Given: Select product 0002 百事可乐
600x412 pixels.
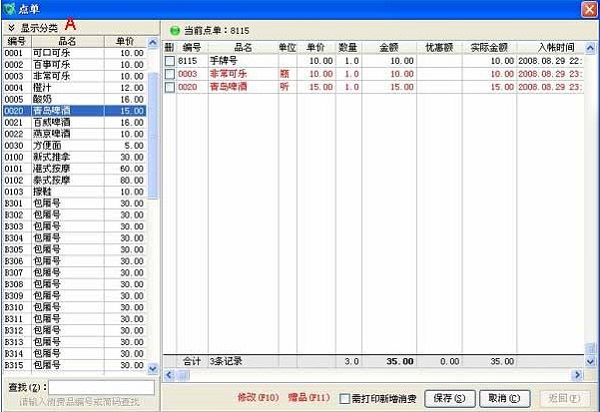Looking at the screenshot, I should [75, 65].
